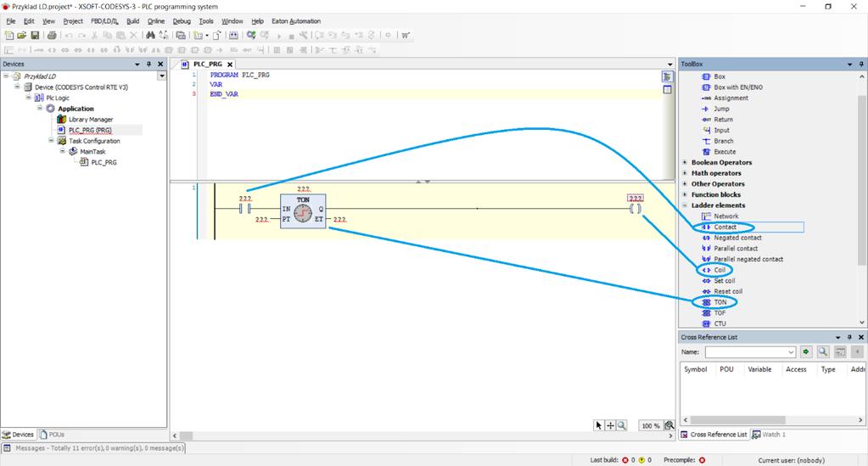Screen dimensions: 868x466
Task: Select the Cross Reference List tab
Action: point(714,435)
